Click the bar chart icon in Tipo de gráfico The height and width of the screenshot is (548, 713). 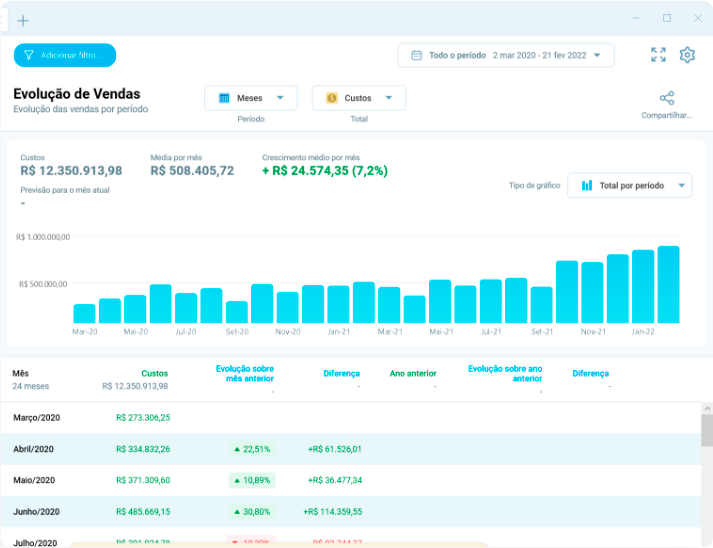coord(587,186)
